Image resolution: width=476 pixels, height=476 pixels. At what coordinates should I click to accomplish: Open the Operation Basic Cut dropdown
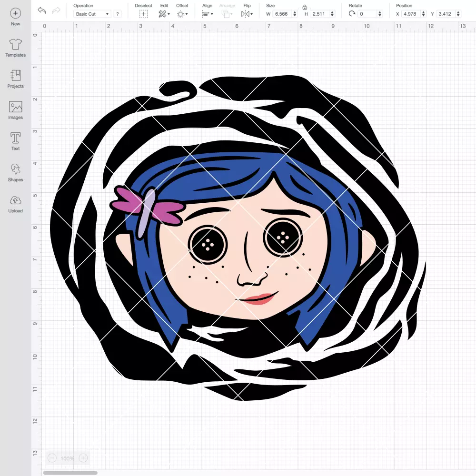(91, 14)
